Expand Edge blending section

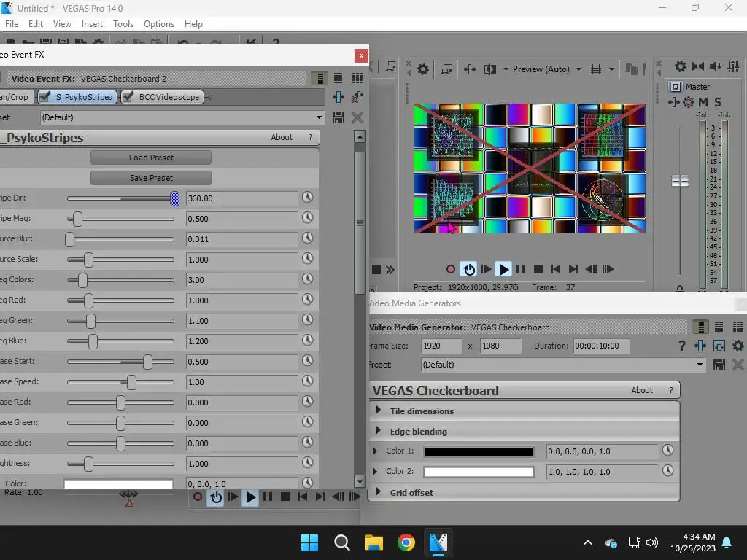(379, 430)
